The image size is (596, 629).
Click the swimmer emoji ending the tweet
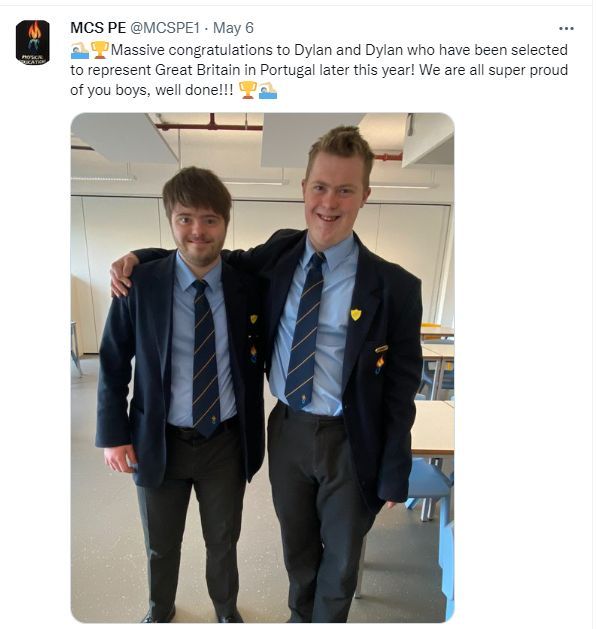[x=268, y=90]
